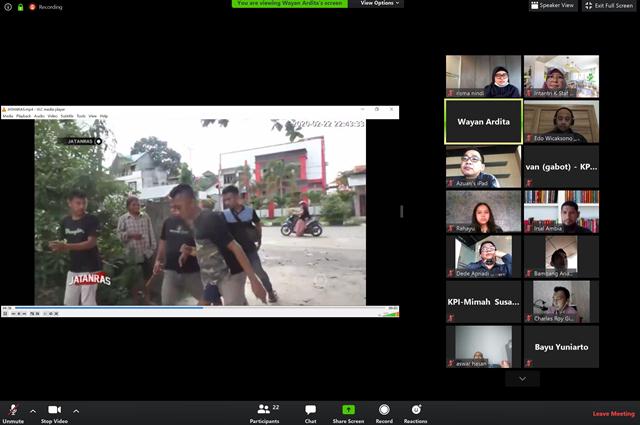Expand video options arrow next to Stop Video
Screen dimensions: 640x425
[x=76, y=410]
